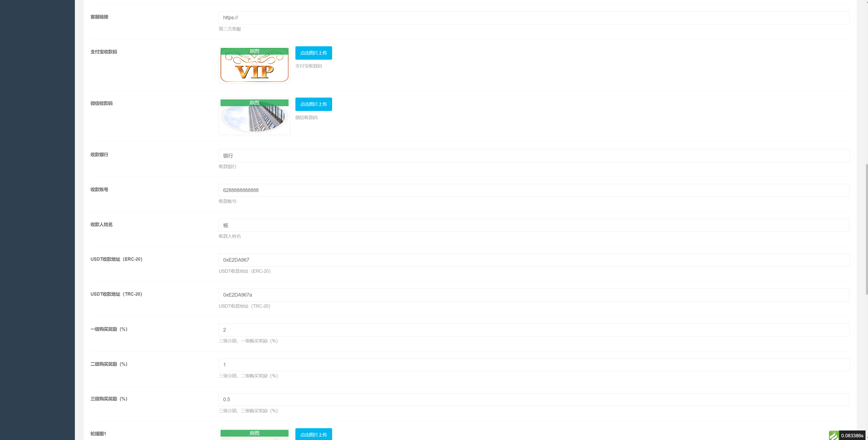Viewport: 868px width, 440px height.
Task: Click the 微信收款码 upload icon
Action: 313,104
